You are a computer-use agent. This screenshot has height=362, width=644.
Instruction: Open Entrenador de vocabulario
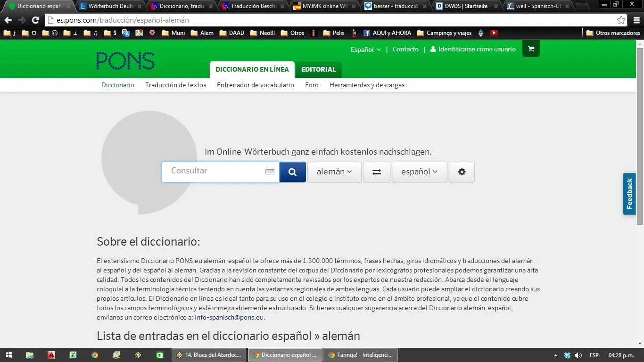point(256,85)
